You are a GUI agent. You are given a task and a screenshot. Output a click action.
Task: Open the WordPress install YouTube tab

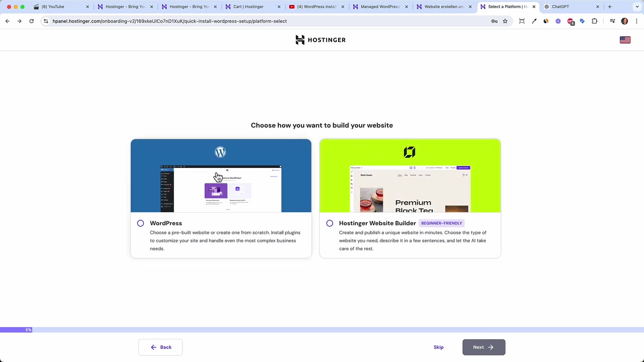tap(316, 7)
